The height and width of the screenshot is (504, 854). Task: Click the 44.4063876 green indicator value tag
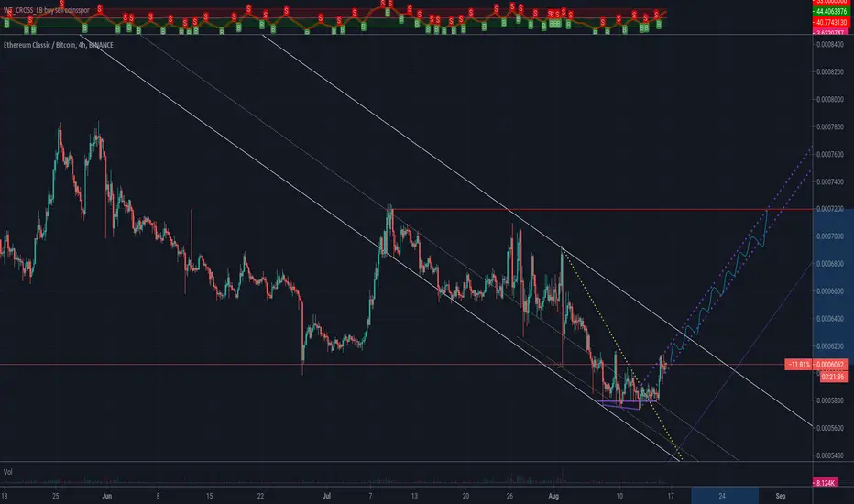(830, 11)
